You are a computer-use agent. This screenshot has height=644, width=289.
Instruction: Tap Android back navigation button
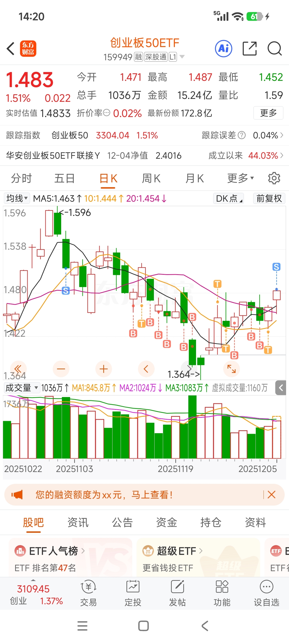pos(205,626)
